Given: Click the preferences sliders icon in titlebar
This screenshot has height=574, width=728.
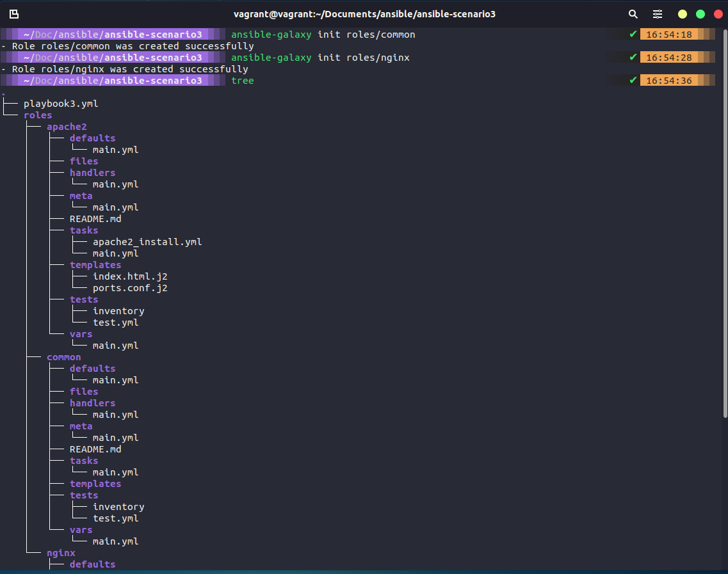Looking at the screenshot, I should tap(658, 13).
